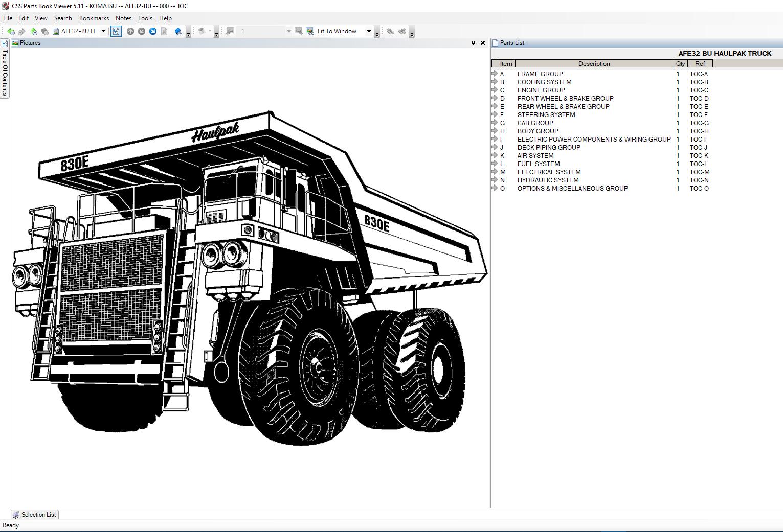Expand the page number selection dropdown
This screenshot has height=532, width=783.
tap(288, 31)
